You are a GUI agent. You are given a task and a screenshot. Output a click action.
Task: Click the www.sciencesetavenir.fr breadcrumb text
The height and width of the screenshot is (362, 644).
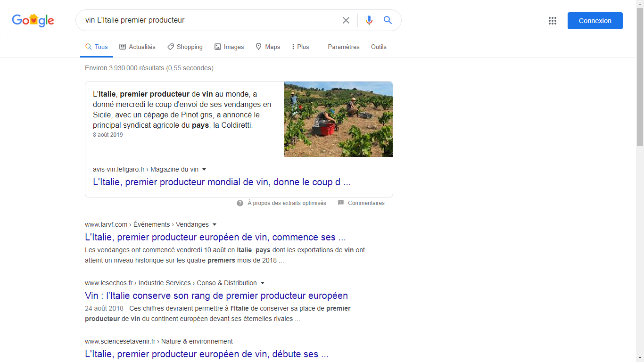tap(159, 341)
